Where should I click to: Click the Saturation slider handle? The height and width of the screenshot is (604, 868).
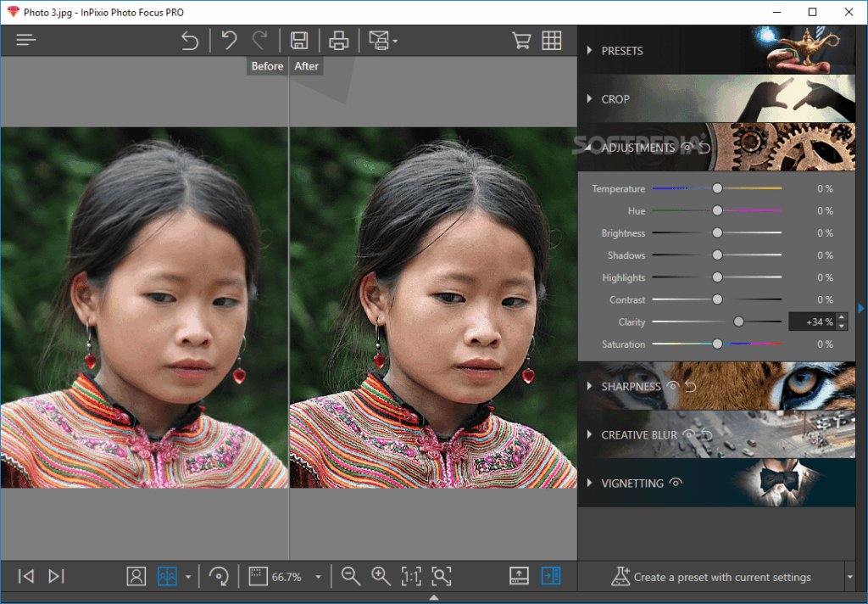(717, 344)
